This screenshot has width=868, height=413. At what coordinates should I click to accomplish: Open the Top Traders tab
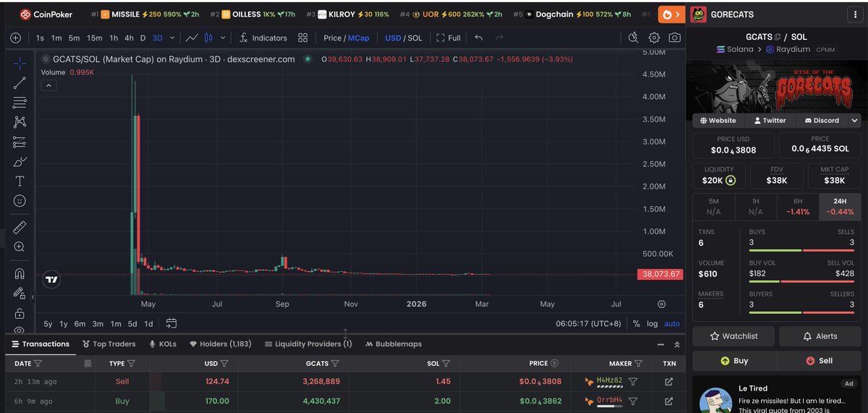point(109,344)
